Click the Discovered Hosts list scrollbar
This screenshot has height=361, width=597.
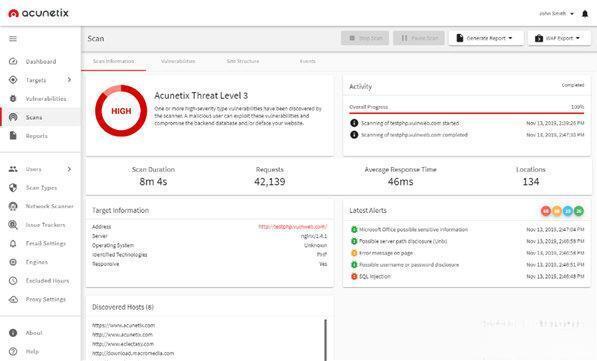326,340
